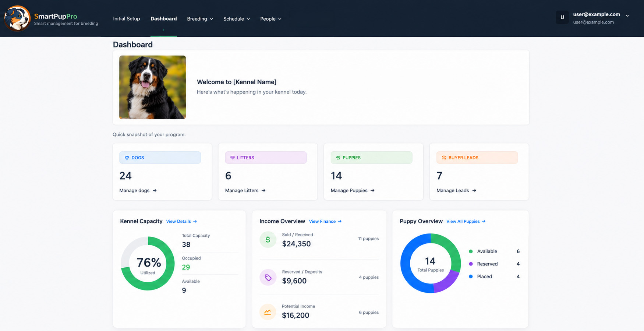Click the Occupied value 29
The height and width of the screenshot is (331, 644).
(186, 267)
